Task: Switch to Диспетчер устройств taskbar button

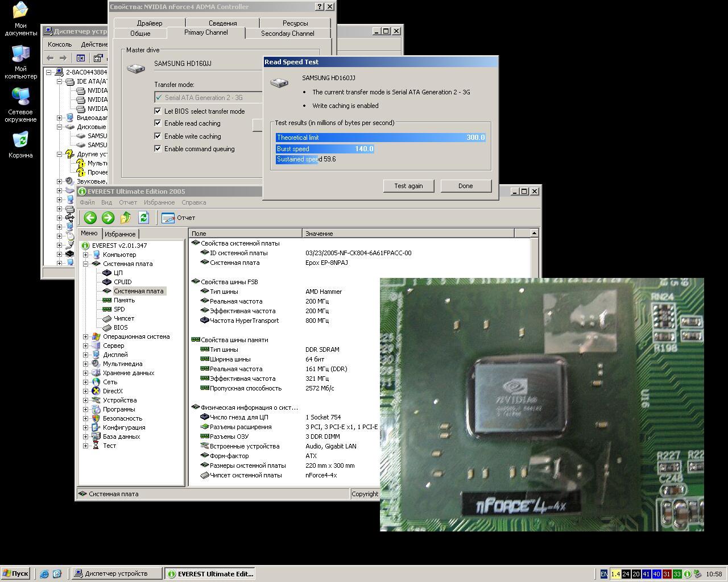Action: point(117,573)
